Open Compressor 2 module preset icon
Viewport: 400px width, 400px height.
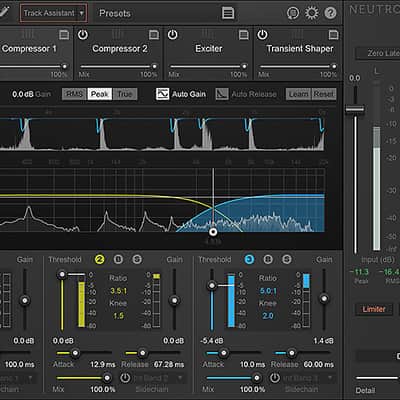pos(154,35)
